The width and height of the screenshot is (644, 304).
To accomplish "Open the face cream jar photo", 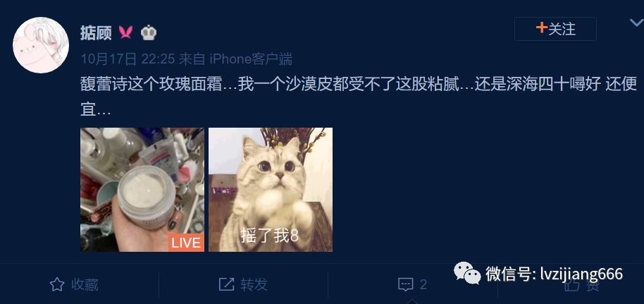I will click(142, 190).
